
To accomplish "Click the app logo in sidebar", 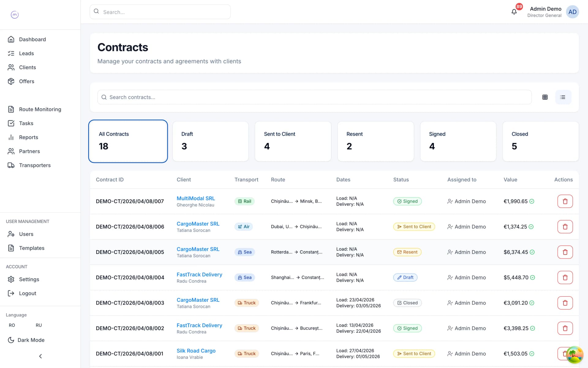I will coord(15,14).
